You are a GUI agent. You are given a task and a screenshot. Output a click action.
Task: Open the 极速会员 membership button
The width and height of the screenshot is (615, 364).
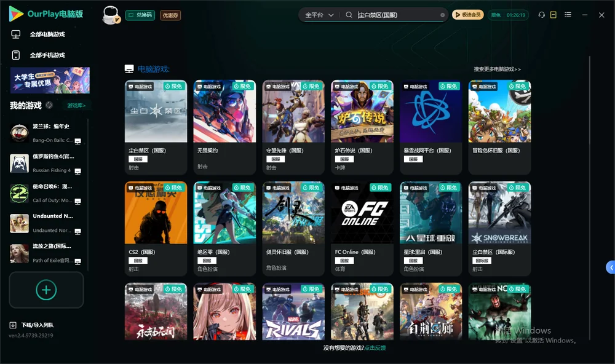click(467, 15)
